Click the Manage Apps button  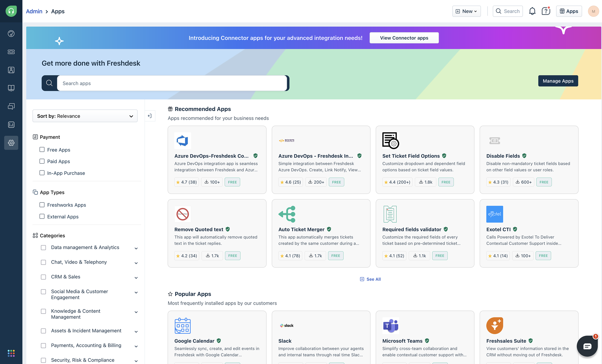tap(558, 81)
